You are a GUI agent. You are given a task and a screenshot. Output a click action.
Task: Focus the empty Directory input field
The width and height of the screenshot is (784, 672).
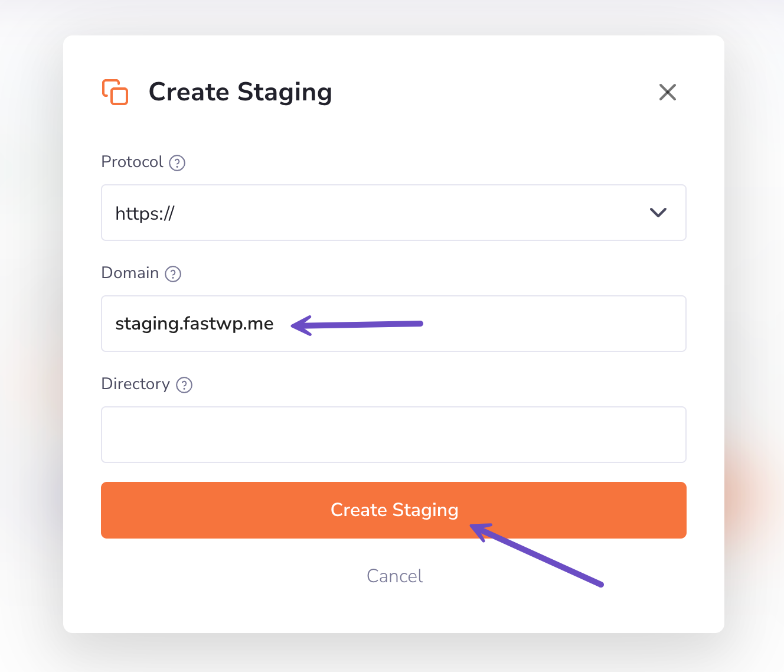(393, 435)
